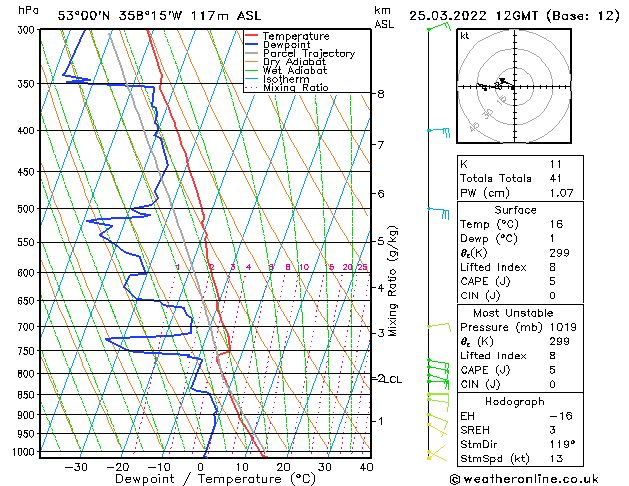629x486 pixels.
Task: Click the red Temperature line sample in legend
Action: click(252, 36)
